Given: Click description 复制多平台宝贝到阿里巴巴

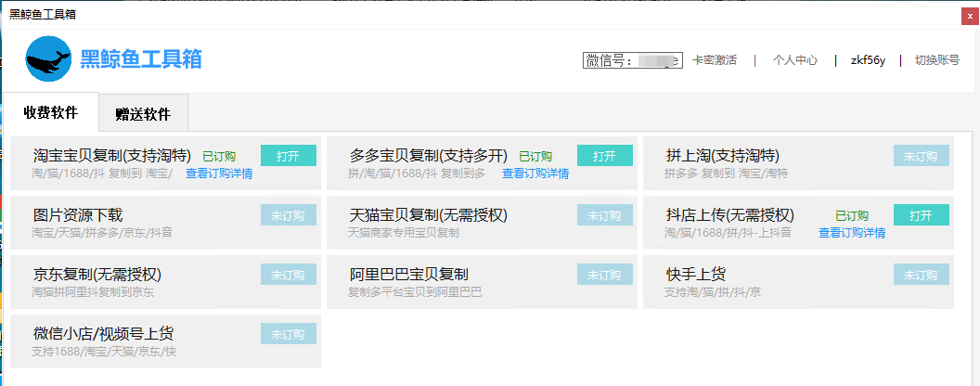Looking at the screenshot, I should pyautogui.click(x=415, y=292).
